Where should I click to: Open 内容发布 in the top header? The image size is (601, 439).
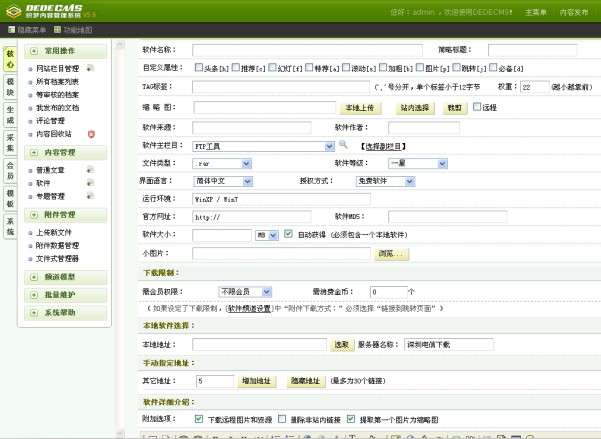click(574, 12)
